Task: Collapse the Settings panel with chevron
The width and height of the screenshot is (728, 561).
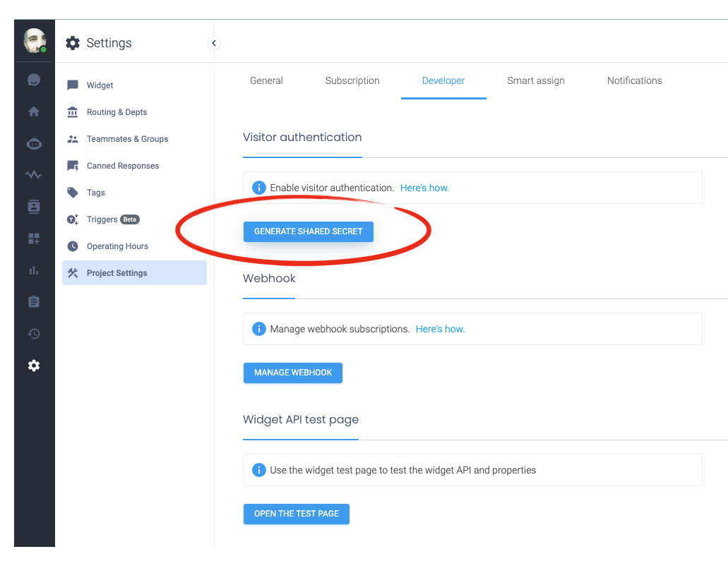Action: click(x=214, y=43)
